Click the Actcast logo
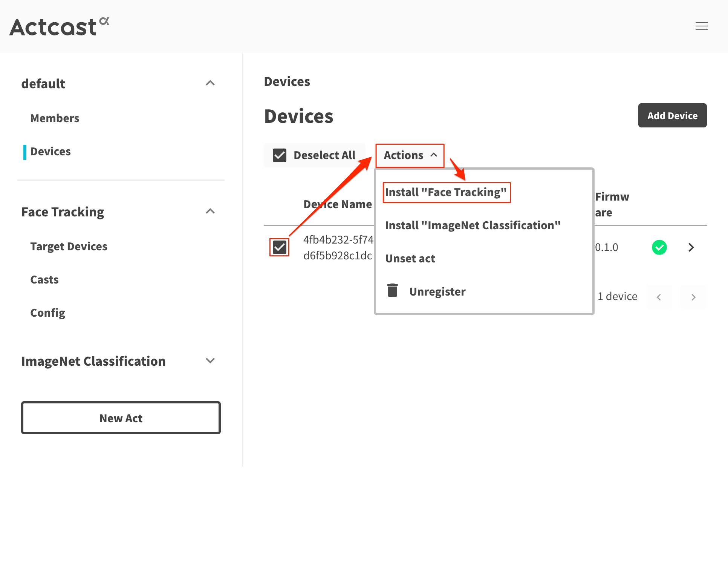Viewport: 728px width, 564px height. point(59,27)
